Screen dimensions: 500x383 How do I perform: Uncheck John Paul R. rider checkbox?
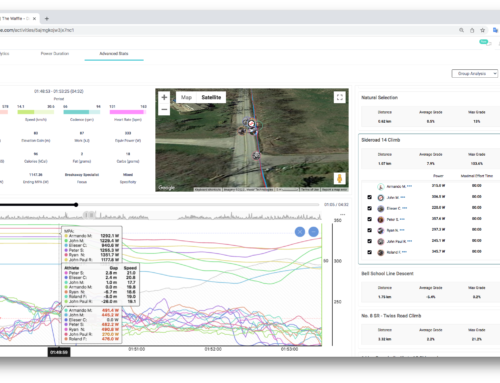click(369, 241)
